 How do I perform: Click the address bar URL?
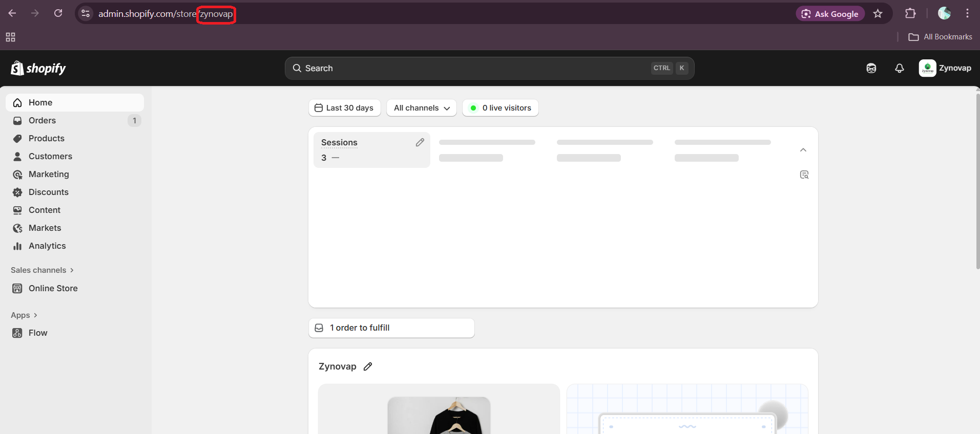[x=165, y=14]
